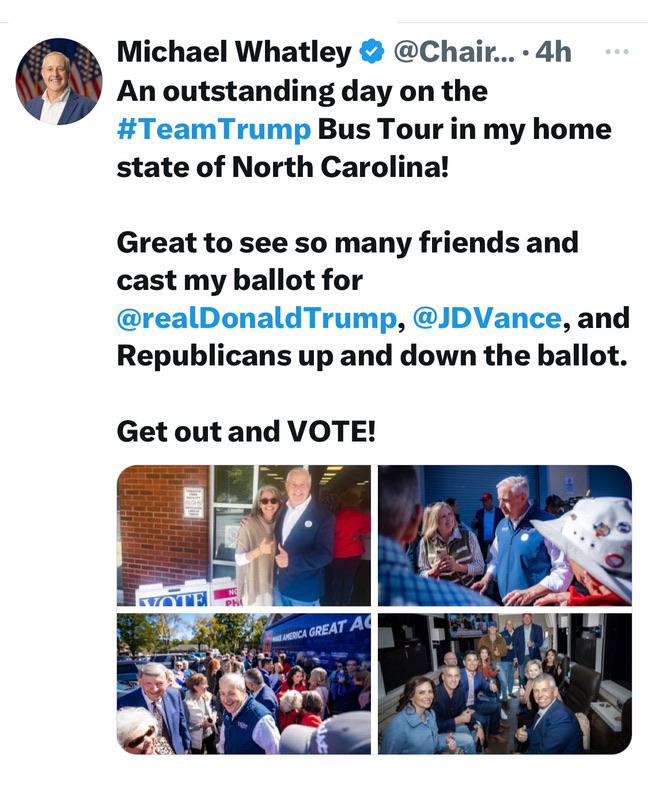Open the photo with the VOTE sign
The width and height of the screenshot is (648, 800).
pyautogui.click(x=244, y=535)
